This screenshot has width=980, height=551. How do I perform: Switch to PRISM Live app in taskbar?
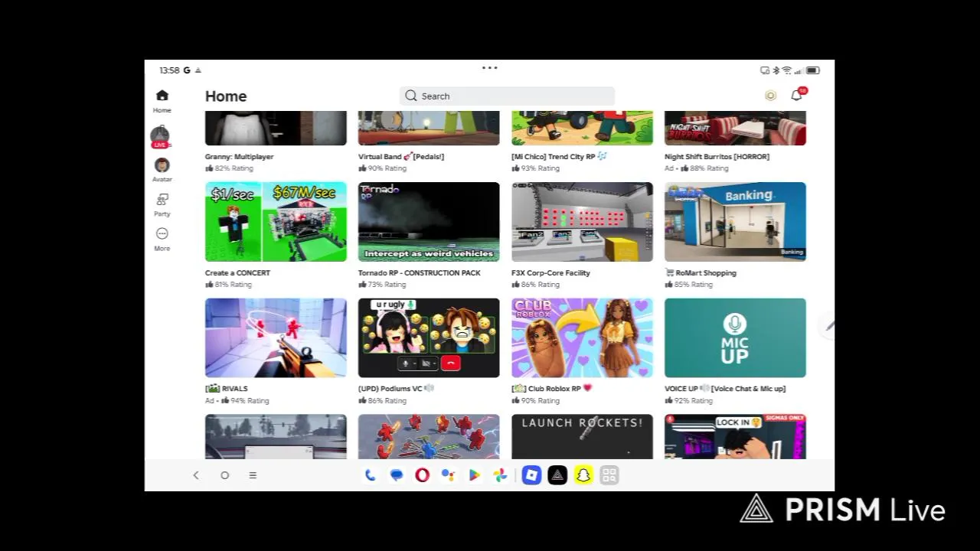click(557, 475)
